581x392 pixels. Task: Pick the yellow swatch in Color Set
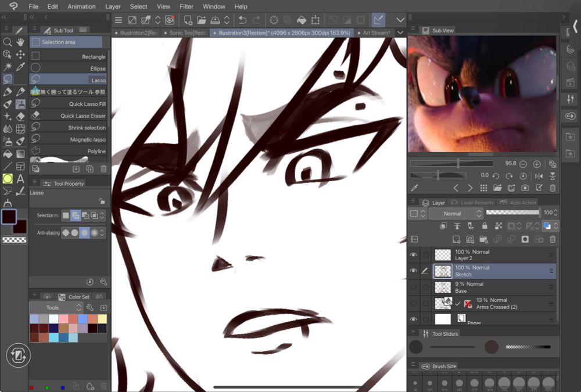(x=102, y=319)
